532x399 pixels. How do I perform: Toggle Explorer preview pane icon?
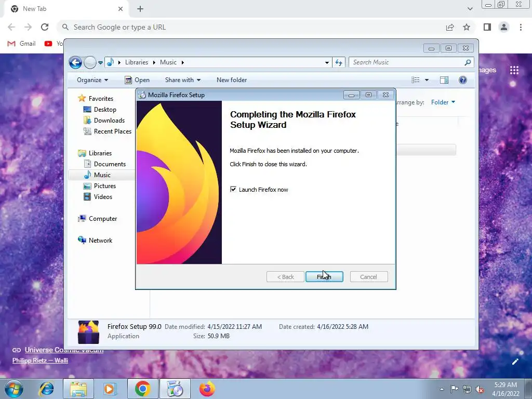[444, 80]
